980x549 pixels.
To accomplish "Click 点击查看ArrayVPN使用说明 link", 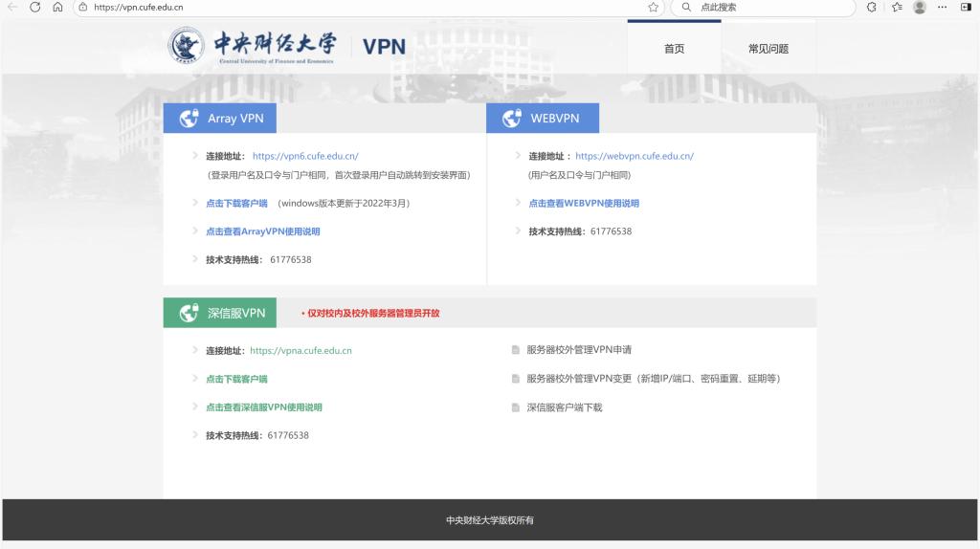I will click(x=262, y=231).
